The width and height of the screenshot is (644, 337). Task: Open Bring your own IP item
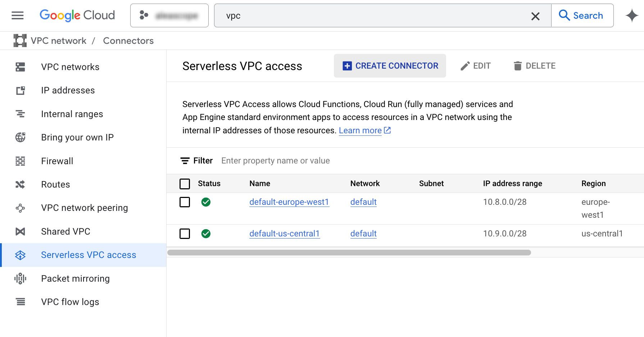point(77,137)
